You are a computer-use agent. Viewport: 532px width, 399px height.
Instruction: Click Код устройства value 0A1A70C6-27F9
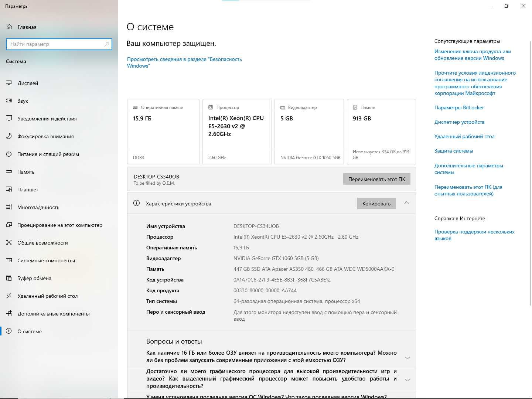(x=282, y=280)
